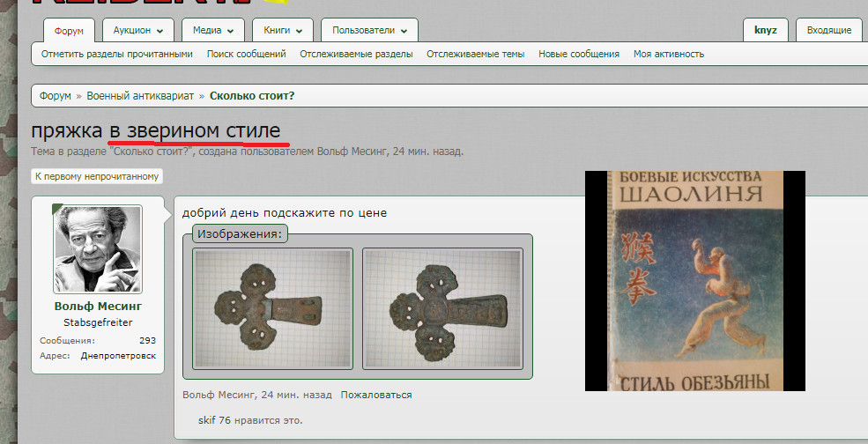Go to Отслеживаемые разделы

[x=357, y=55]
